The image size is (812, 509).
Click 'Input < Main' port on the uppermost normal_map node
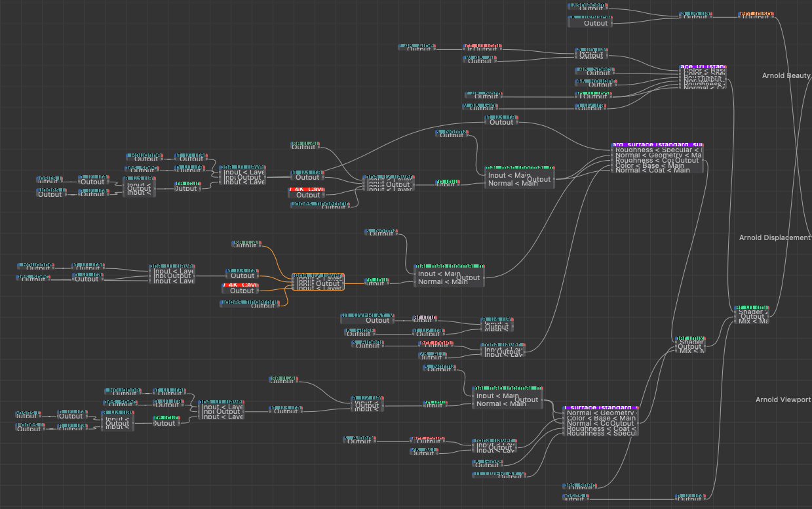pyautogui.click(x=509, y=175)
